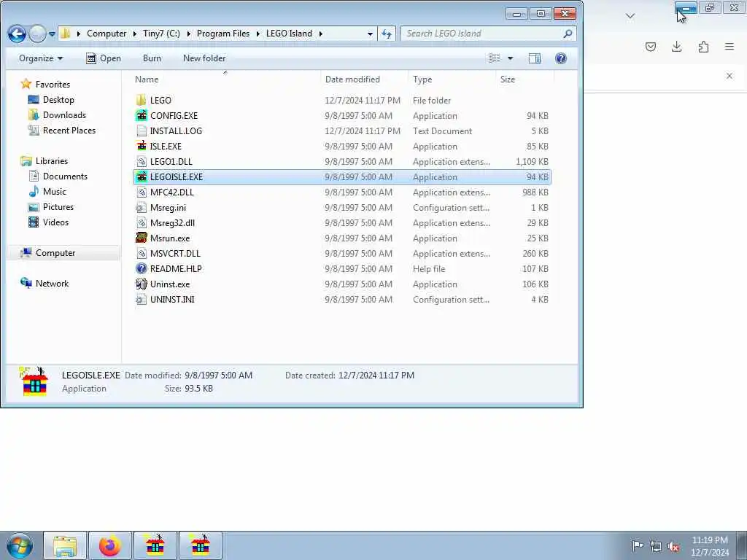The width and height of the screenshot is (747, 560).
Task: Select Program Files in the breadcrumb
Action: pos(223,34)
